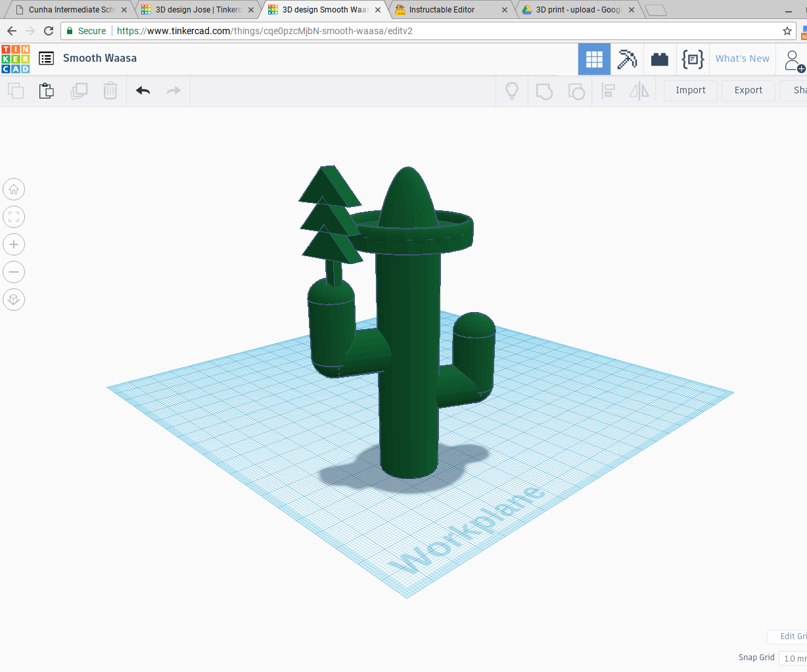Click the Secure padlock indicator
This screenshot has height=672, width=807.
coord(86,31)
